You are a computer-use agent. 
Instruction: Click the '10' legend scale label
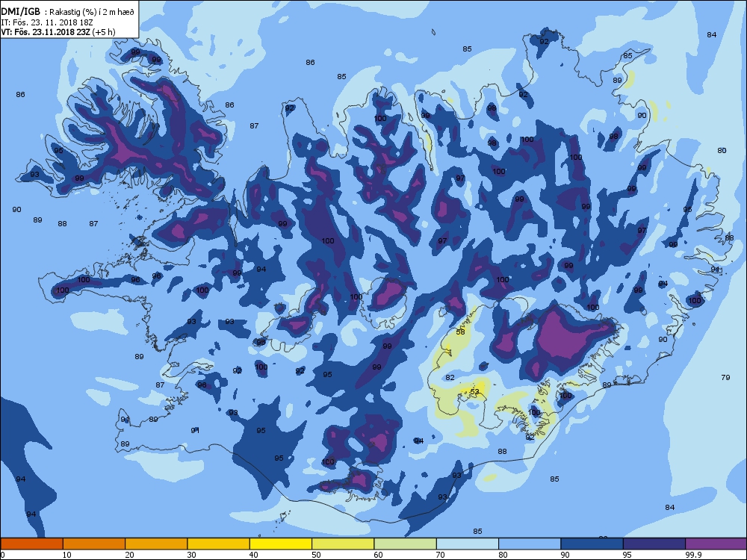click(x=67, y=555)
